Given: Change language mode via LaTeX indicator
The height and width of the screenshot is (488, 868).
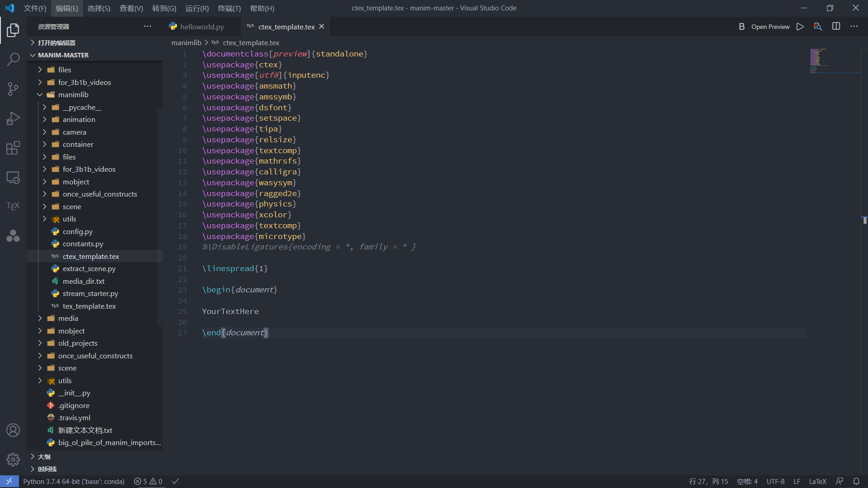Looking at the screenshot, I should [817, 482].
